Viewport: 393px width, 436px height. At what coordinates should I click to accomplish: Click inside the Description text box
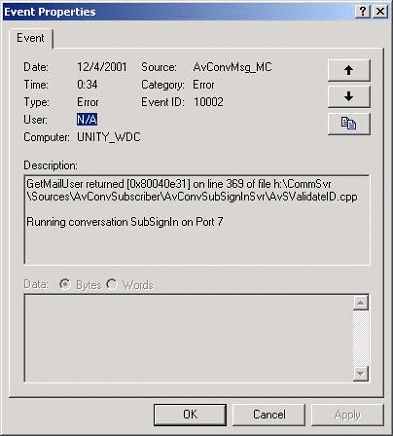(x=197, y=220)
